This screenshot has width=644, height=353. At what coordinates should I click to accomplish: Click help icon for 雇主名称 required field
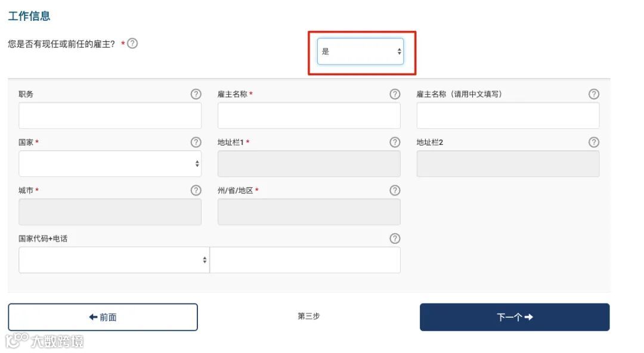(x=395, y=94)
